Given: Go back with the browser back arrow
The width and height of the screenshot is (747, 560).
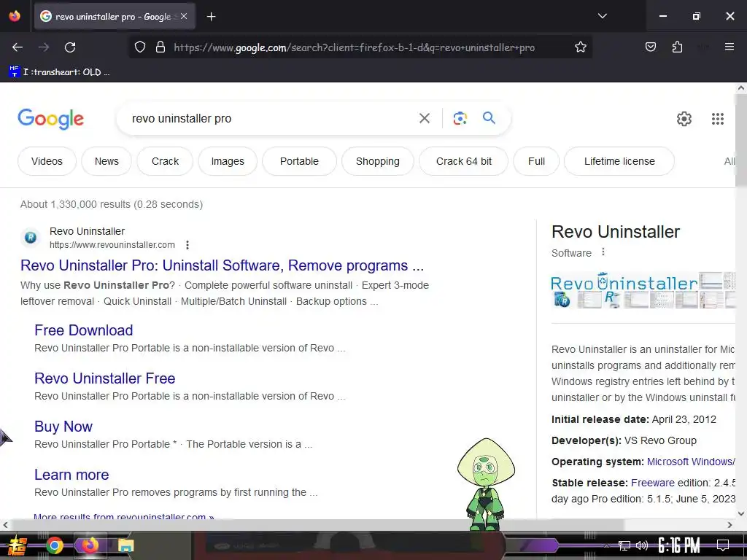Looking at the screenshot, I should click(18, 47).
